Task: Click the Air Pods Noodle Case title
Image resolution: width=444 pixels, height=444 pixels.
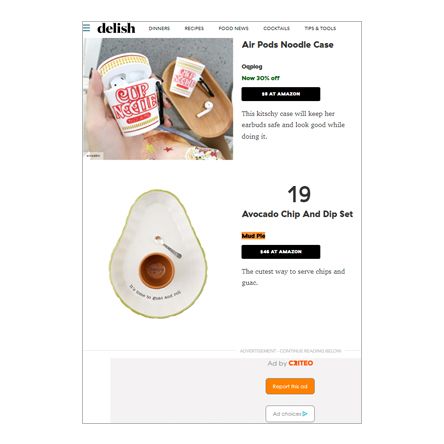Action: [x=287, y=45]
